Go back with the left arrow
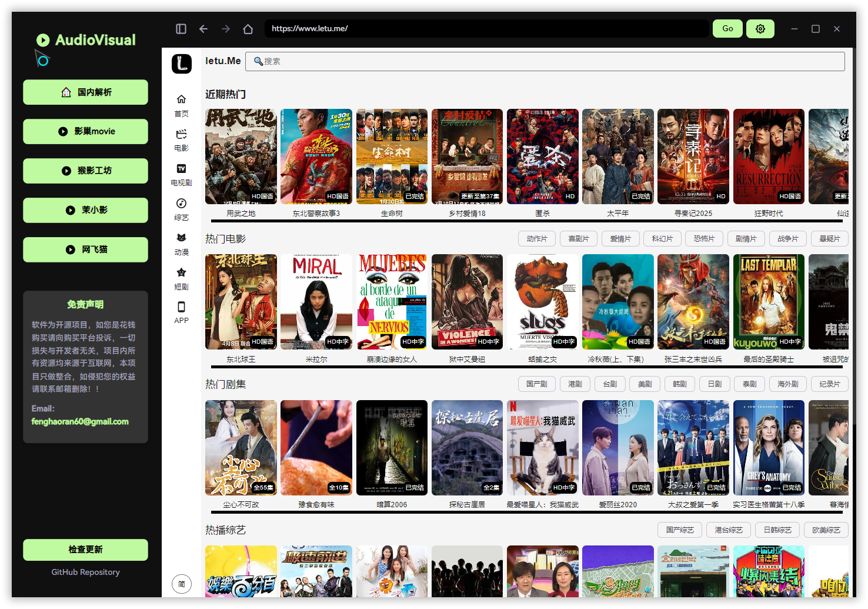The image size is (868, 609). click(x=203, y=29)
